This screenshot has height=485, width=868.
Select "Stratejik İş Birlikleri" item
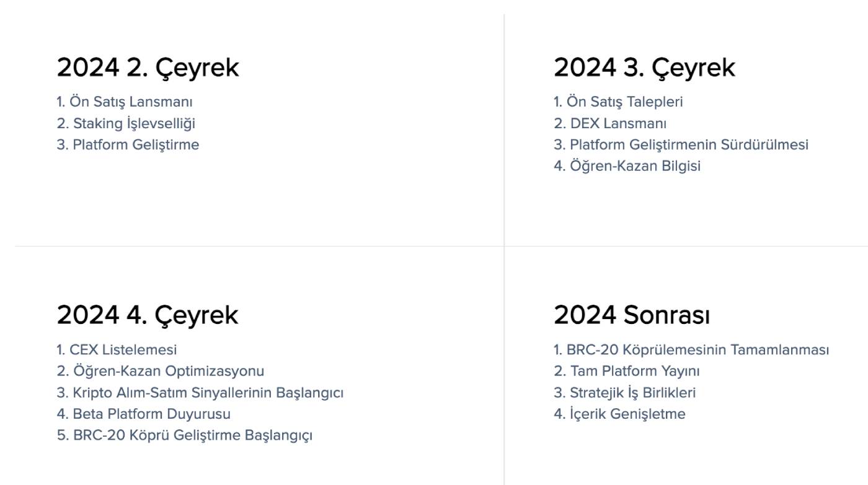633,393
